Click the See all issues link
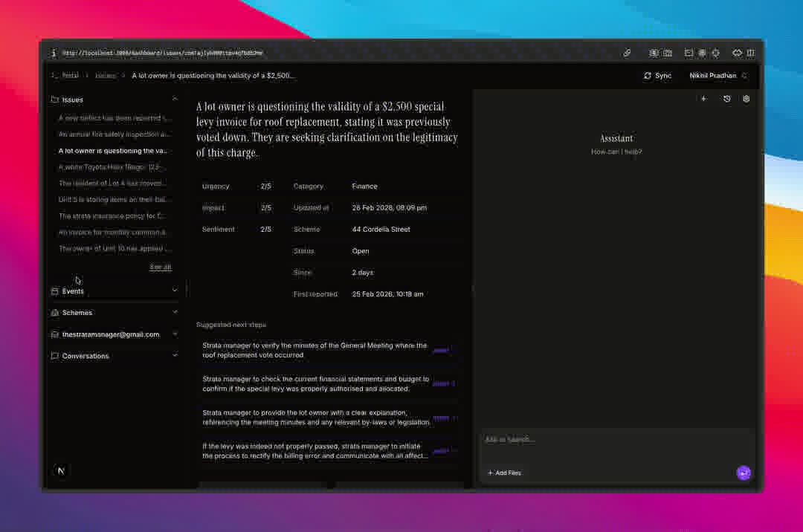Image resolution: width=803 pixels, height=532 pixels. [161, 267]
